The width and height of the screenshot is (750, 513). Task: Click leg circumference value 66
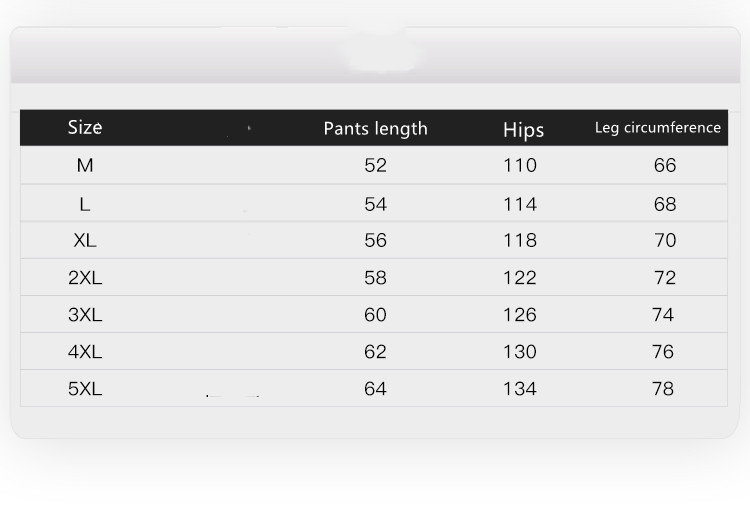pyautogui.click(x=665, y=166)
